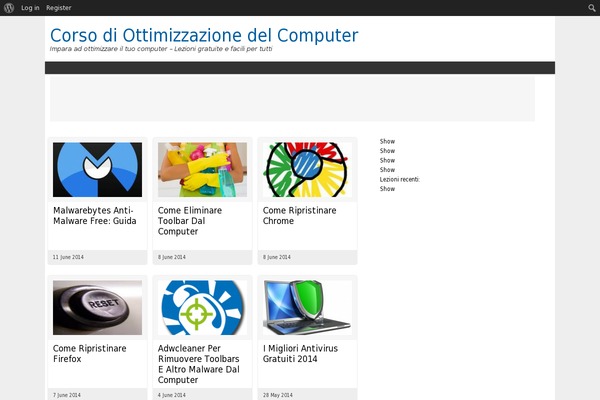This screenshot has width=600, height=400.
Task: Open Come Eliminare Toolbar Dal Computer
Action: click(x=190, y=221)
